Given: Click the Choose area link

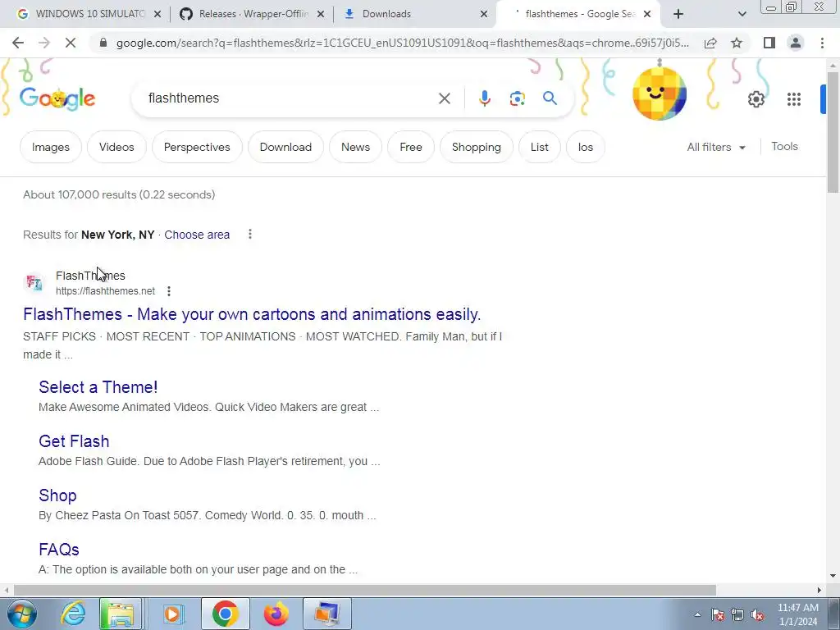Looking at the screenshot, I should (197, 235).
